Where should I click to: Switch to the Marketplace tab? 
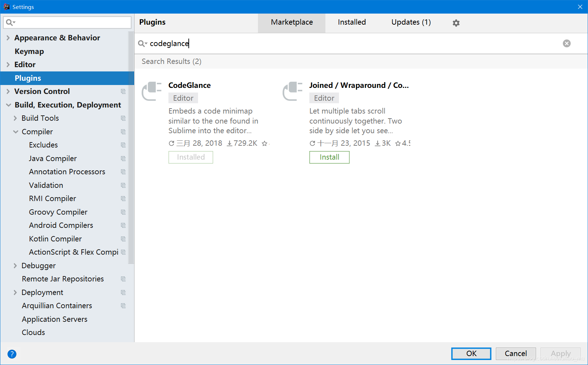[x=292, y=22]
